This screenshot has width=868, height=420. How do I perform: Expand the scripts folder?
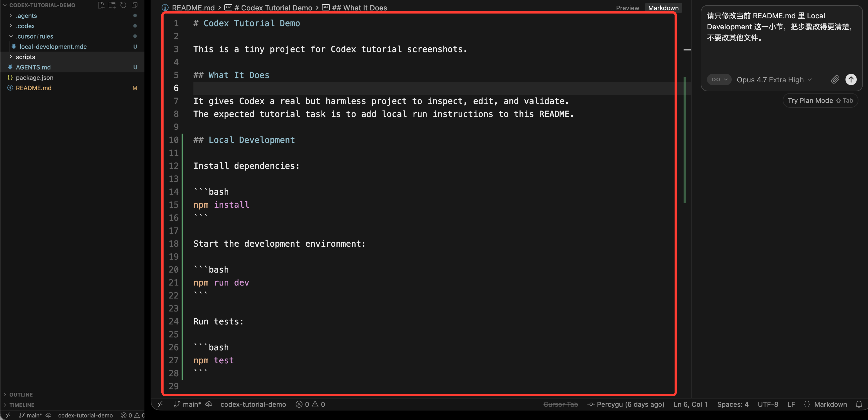(25, 57)
